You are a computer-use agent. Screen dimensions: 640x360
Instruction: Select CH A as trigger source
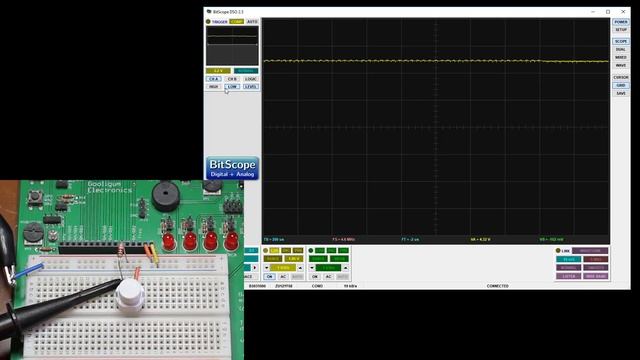pos(213,79)
